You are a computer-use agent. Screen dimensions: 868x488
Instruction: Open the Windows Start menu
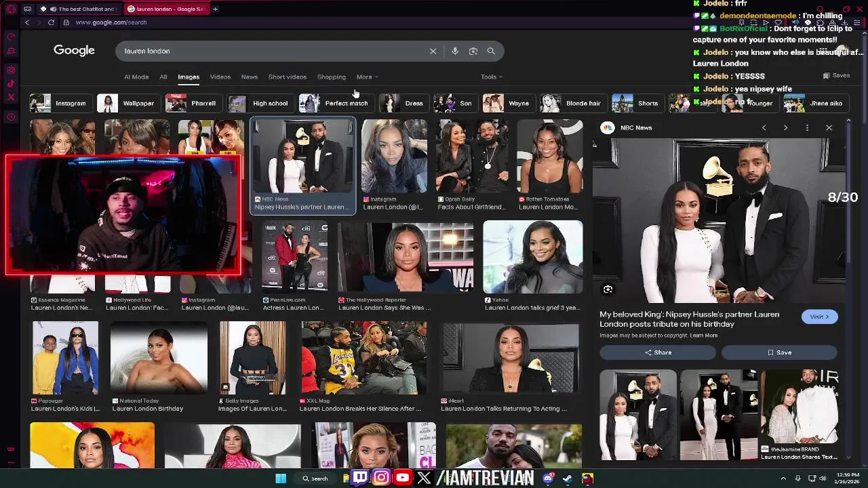pos(281,479)
